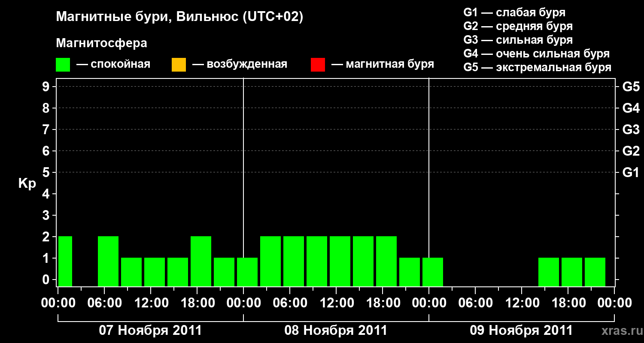
Task: Click the right-axis 'G4' storm level label
Action: [x=631, y=108]
